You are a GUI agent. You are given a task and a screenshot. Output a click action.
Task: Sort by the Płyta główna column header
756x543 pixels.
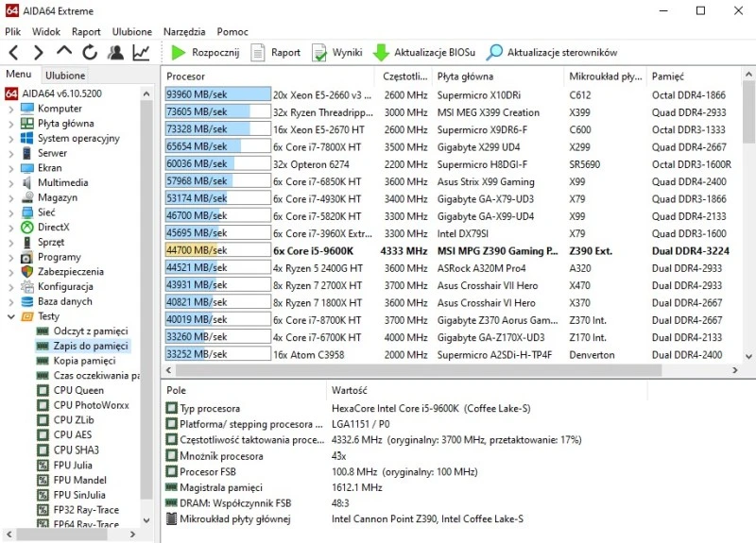pos(499,76)
